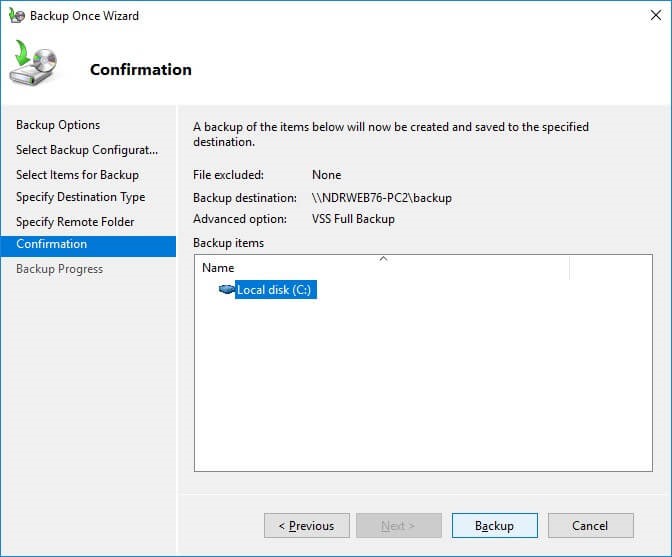
Task: Click the Previous button
Action: (307, 525)
